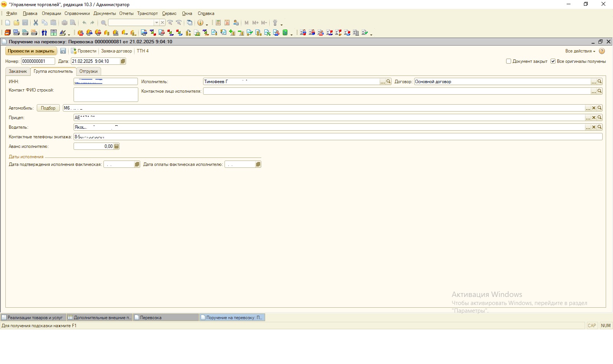Viewport: 613px width, 364px height.
Task: Clear the Автомобиль field with X icon
Action: click(x=594, y=108)
